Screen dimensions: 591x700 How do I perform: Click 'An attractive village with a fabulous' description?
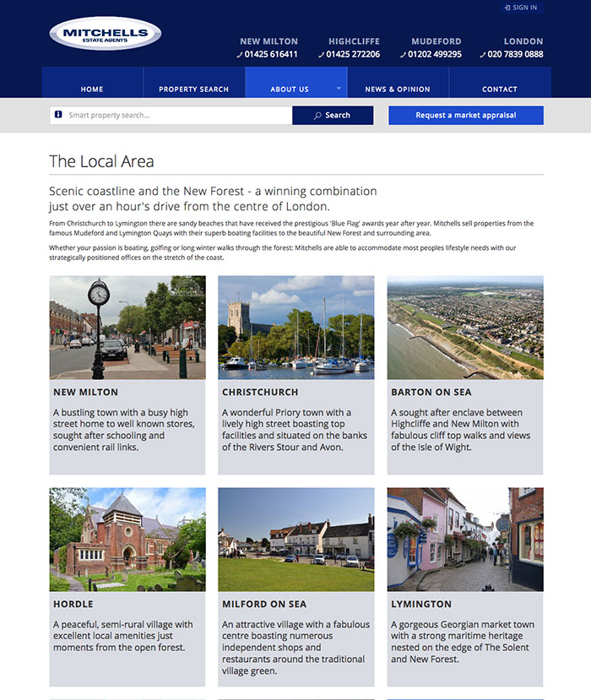click(296, 648)
